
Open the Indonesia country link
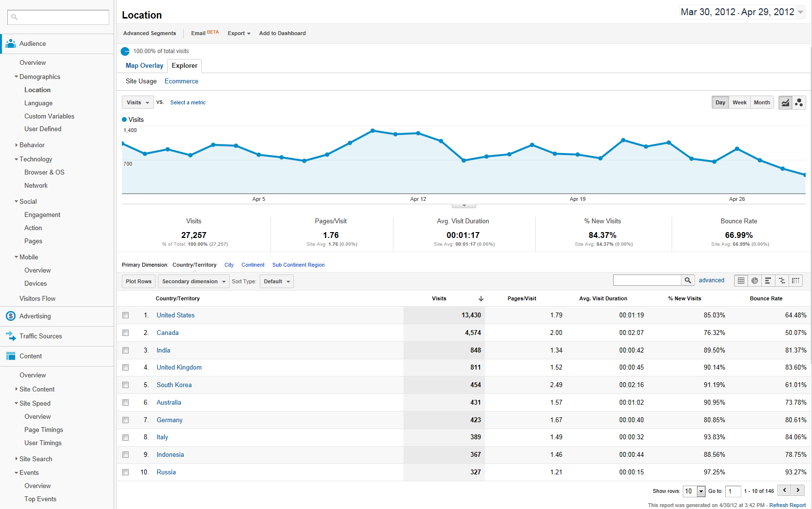tap(170, 455)
